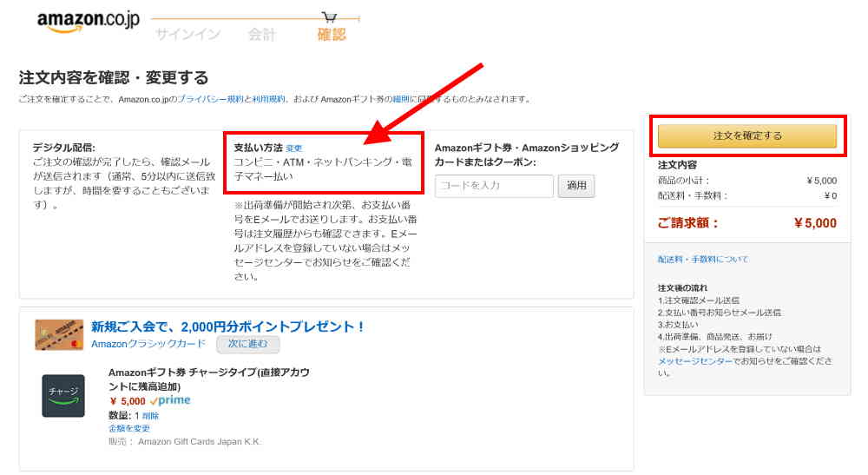
Task: Open the 利用規約 link
Action: coord(268,99)
